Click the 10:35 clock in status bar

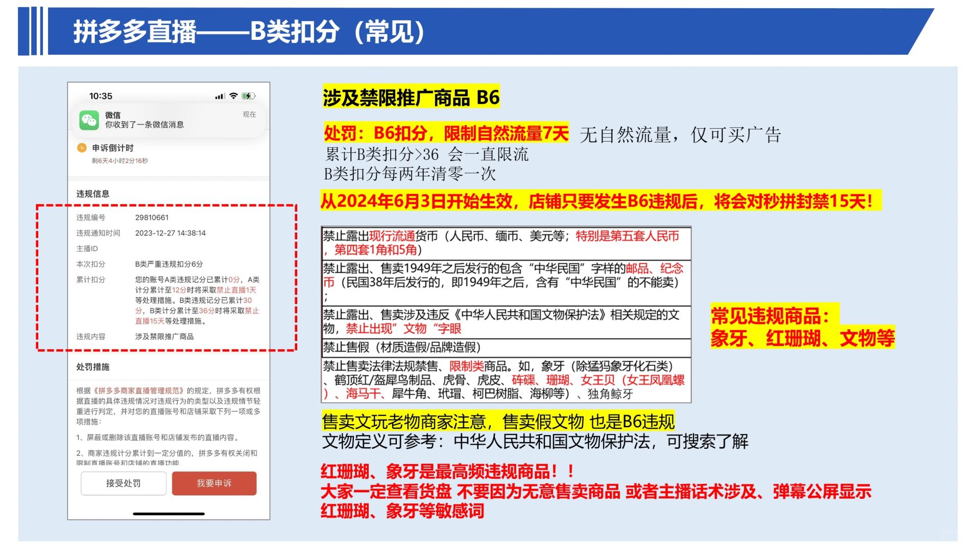tap(101, 96)
